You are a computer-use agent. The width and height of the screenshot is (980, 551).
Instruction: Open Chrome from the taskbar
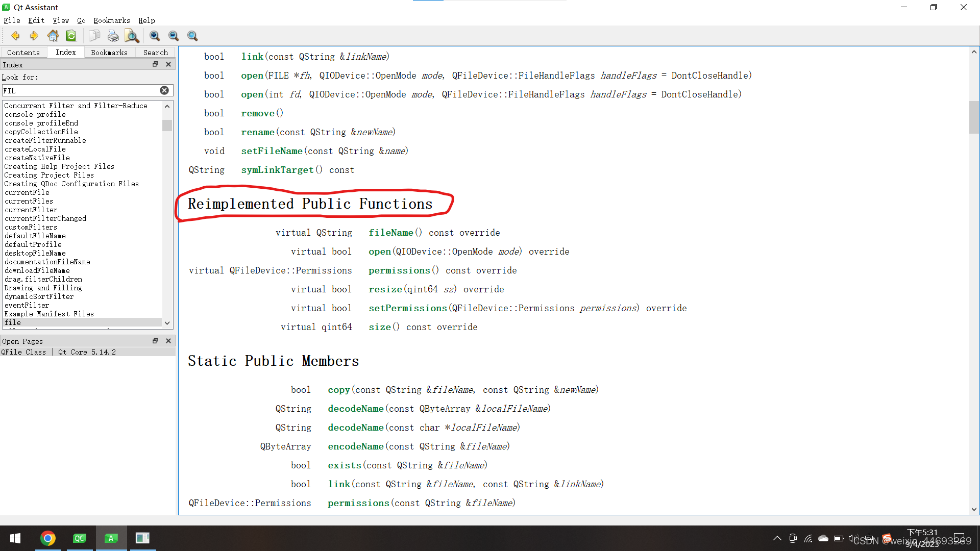coord(48,538)
